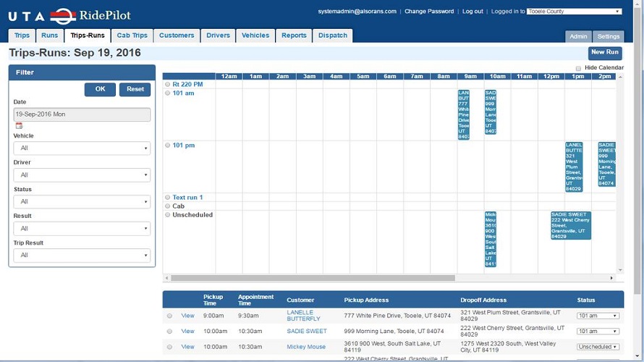Toggle the Hide Calendar checkbox

578,68
